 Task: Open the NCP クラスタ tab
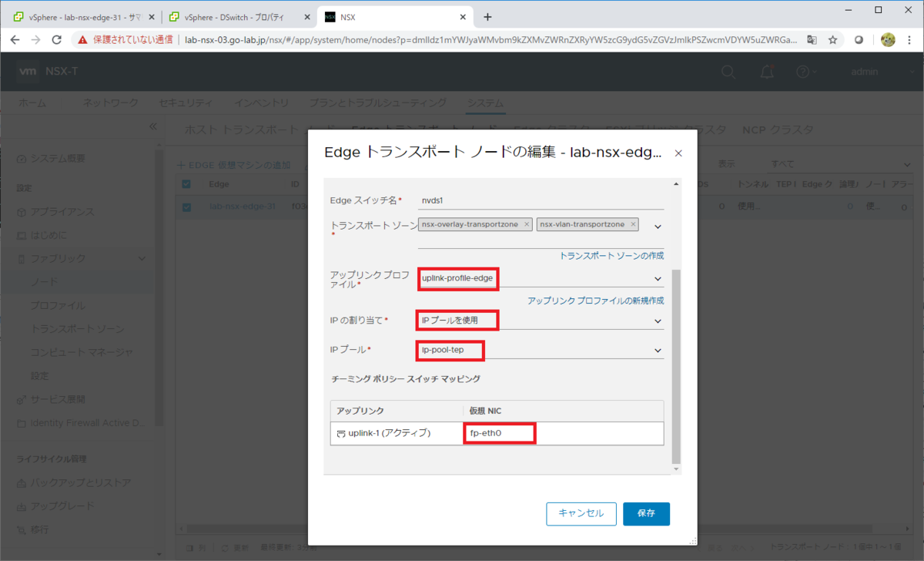click(777, 130)
